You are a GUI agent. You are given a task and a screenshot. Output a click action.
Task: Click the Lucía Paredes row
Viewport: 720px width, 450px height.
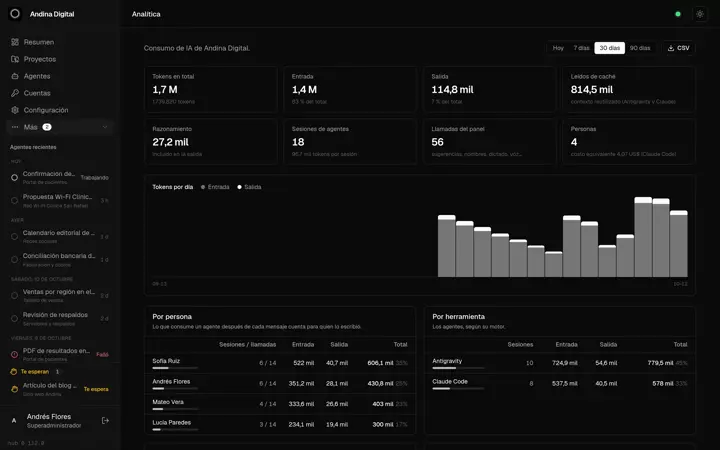[280, 424]
